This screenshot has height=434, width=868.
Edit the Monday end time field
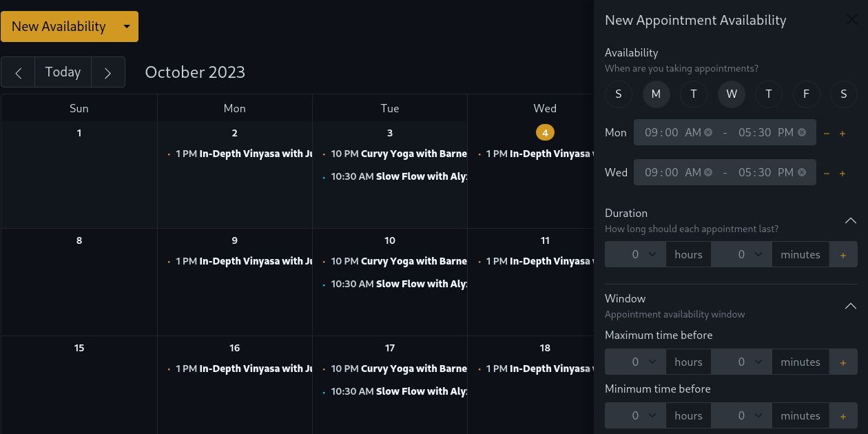pos(765,132)
